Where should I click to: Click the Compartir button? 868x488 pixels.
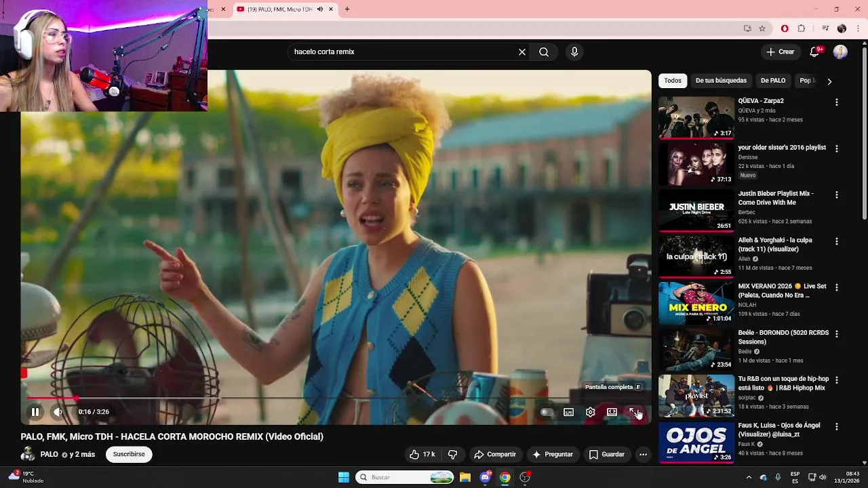(495, 454)
